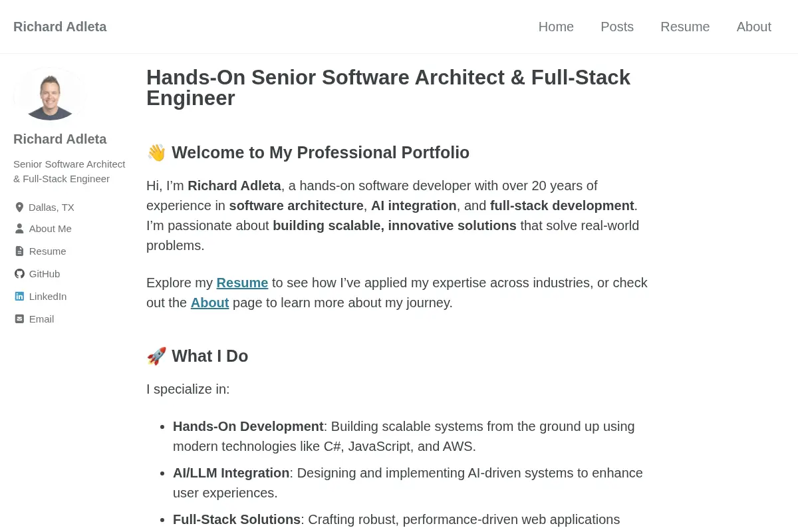Click the circular profile photo

coord(50,94)
